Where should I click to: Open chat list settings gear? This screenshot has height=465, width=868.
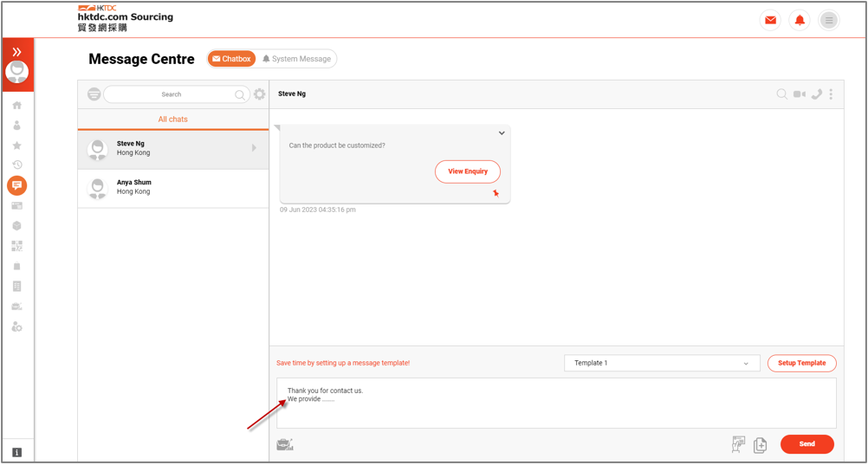click(260, 94)
